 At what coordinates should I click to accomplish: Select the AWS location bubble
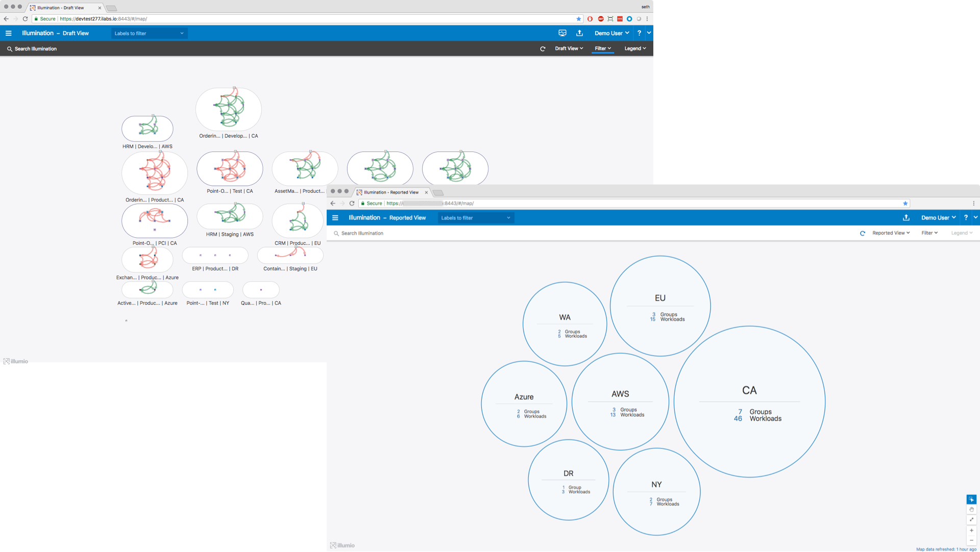click(x=620, y=402)
